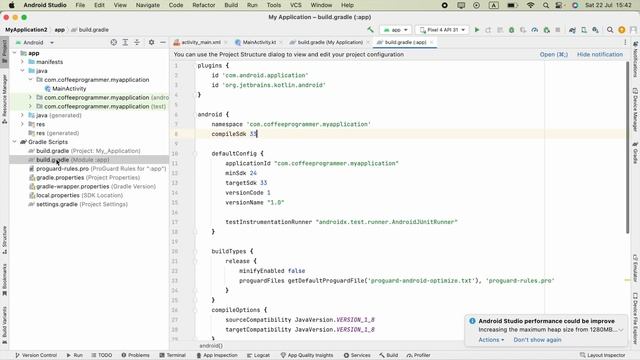Click the editor vertical scrollbar
The height and width of the screenshot is (360, 640).
click(628, 148)
